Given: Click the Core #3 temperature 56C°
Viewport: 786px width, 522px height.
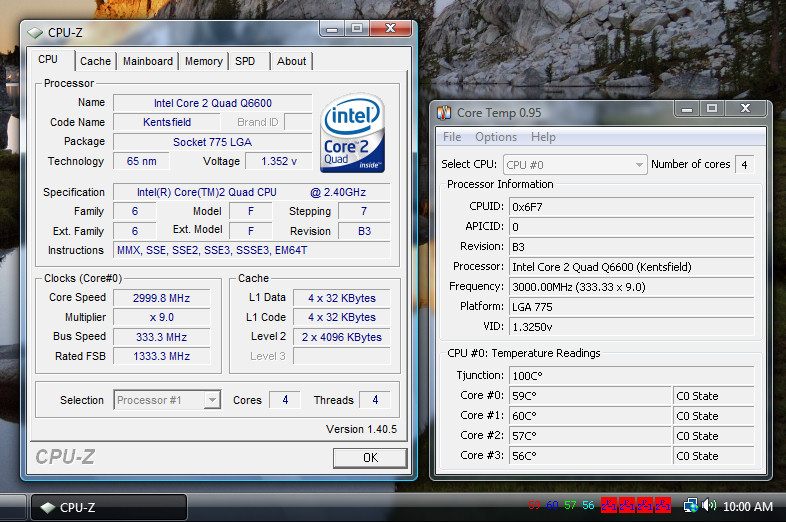Looking at the screenshot, I should pyautogui.click(x=590, y=456).
